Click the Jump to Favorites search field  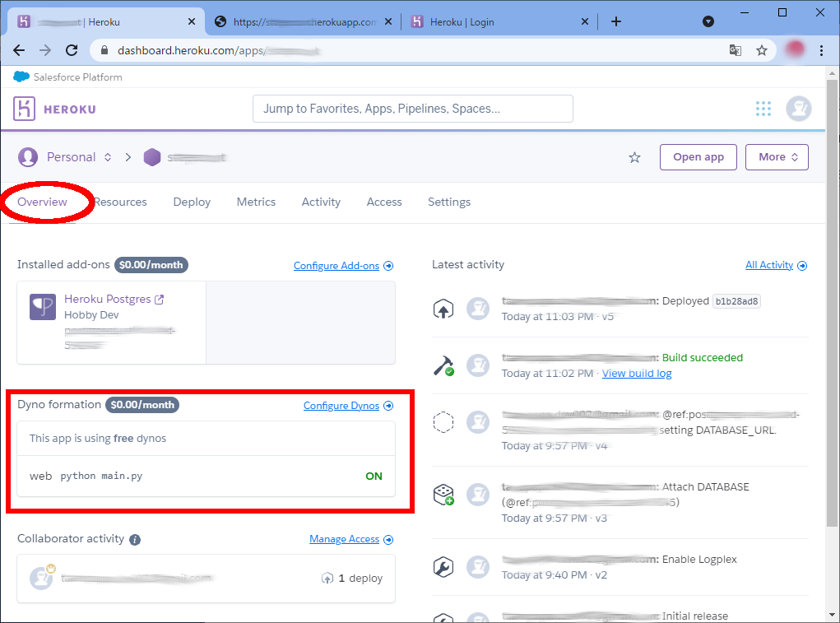pyautogui.click(x=412, y=109)
